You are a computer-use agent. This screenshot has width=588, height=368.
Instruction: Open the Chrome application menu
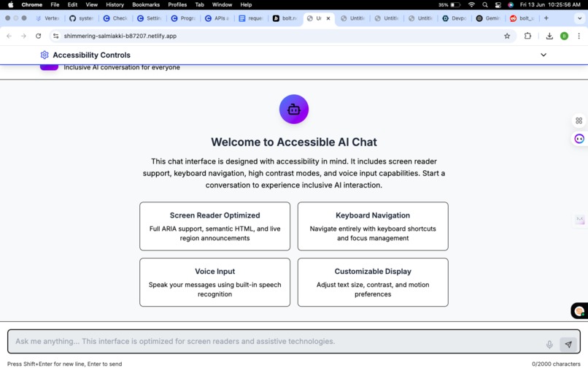[32, 4]
